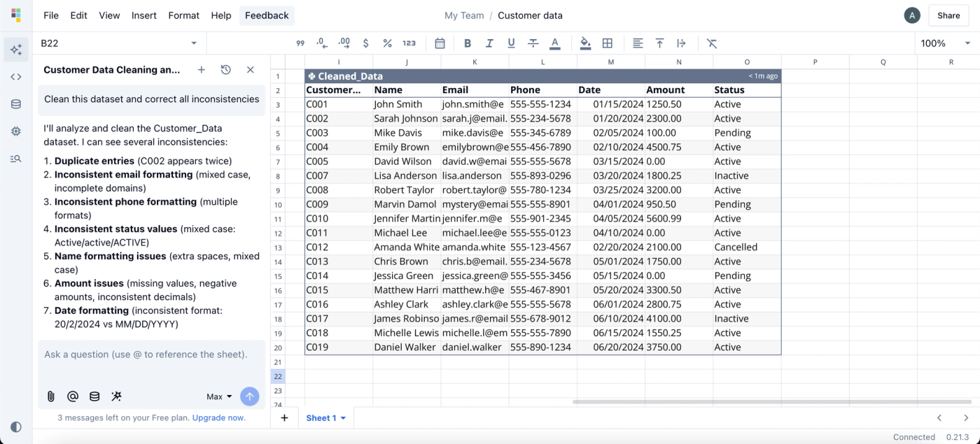Screen dimensions: 980x444
Task: Click the Customer data file name
Action: pyautogui.click(x=530, y=15)
